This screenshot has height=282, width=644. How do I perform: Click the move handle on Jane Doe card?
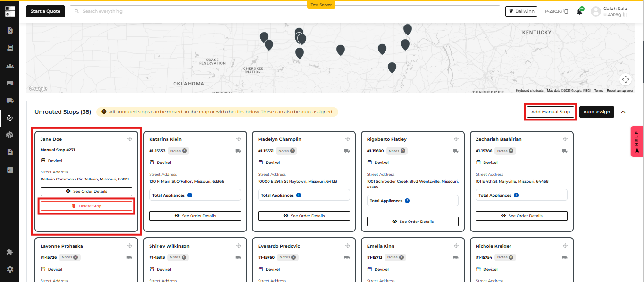[129, 139]
